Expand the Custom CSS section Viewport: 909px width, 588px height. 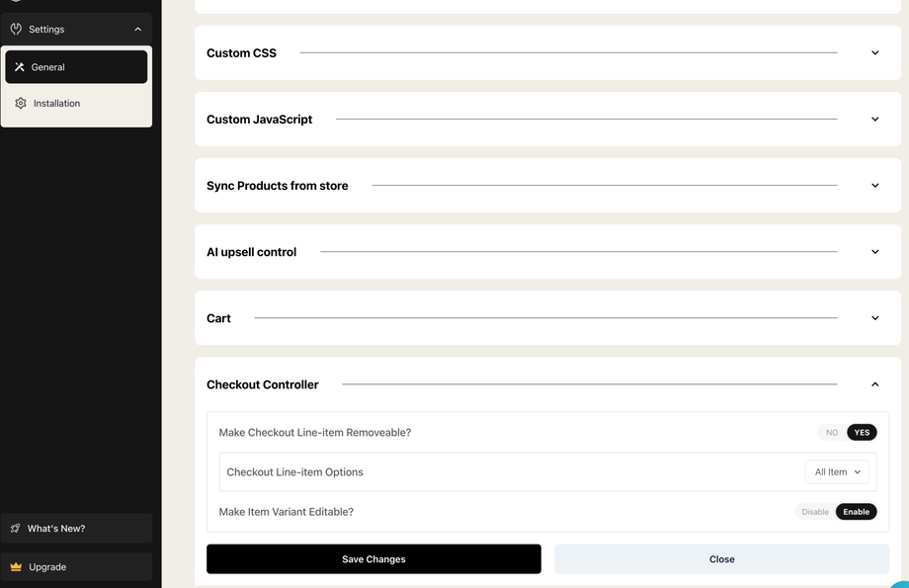874,53
